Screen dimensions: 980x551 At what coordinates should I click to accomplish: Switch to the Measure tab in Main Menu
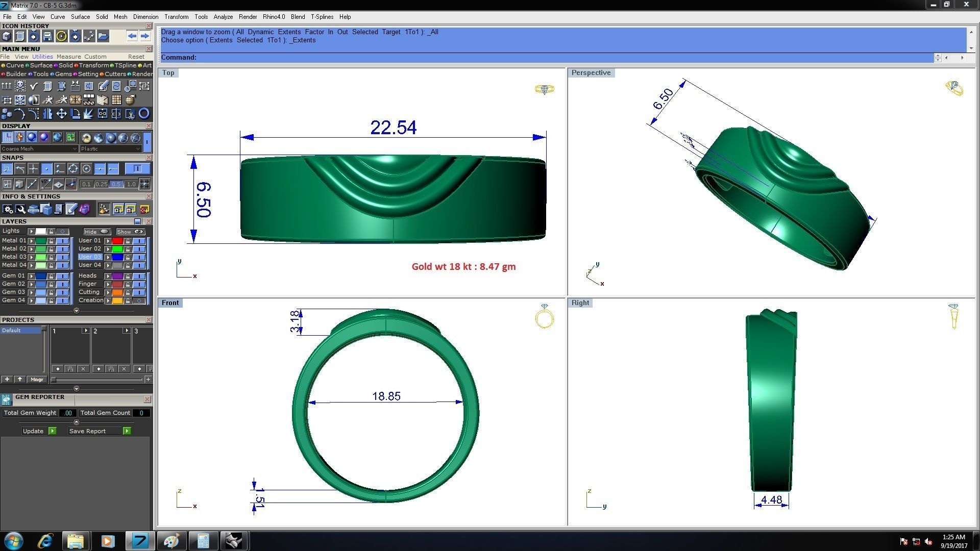68,57
